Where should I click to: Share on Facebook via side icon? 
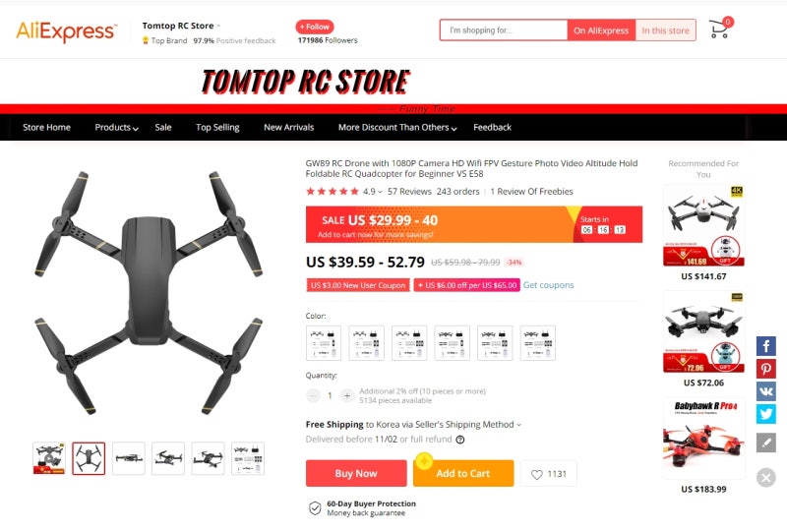766,346
